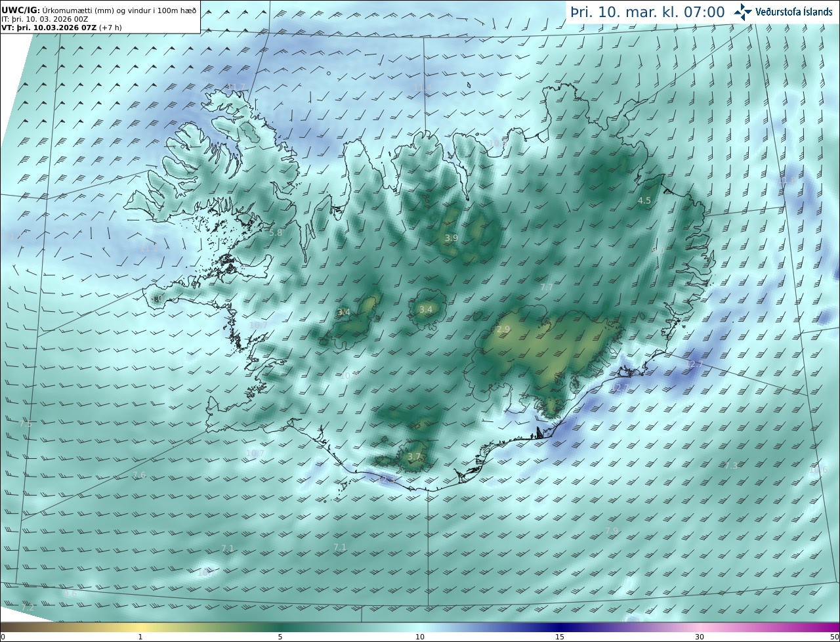Click the 0 tick label on the color scale
Image resolution: width=840 pixels, height=642 pixels.
(x=3, y=637)
